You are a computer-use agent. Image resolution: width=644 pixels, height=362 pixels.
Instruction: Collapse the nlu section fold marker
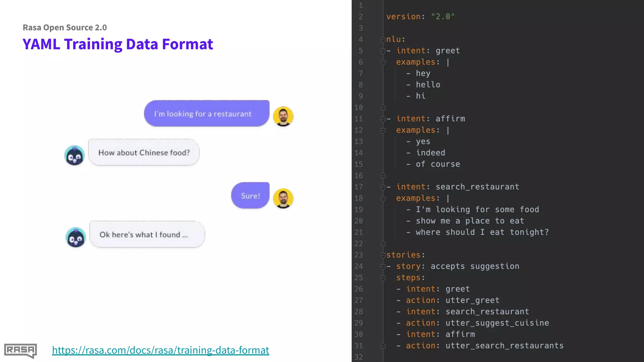[383, 40]
